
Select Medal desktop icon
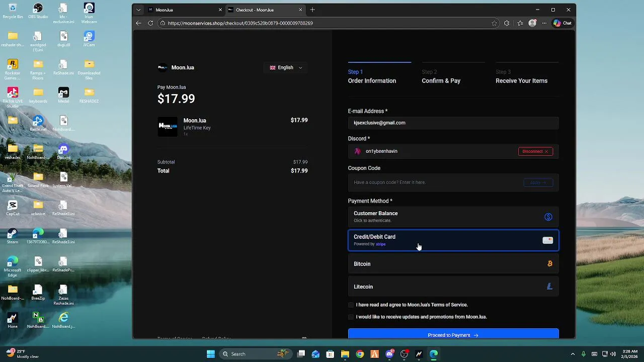[63, 95]
